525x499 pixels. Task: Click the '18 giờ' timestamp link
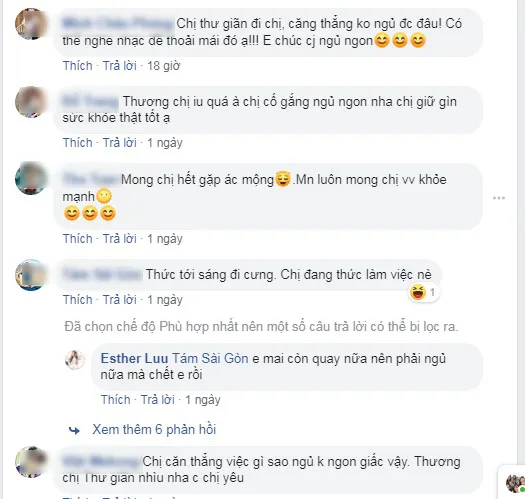coord(164,66)
